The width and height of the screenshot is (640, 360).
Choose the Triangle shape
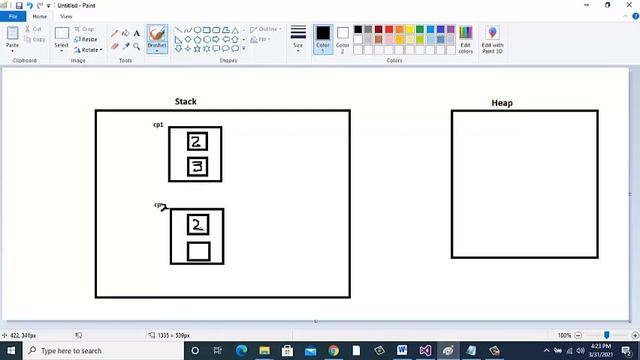click(x=235, y=30)
